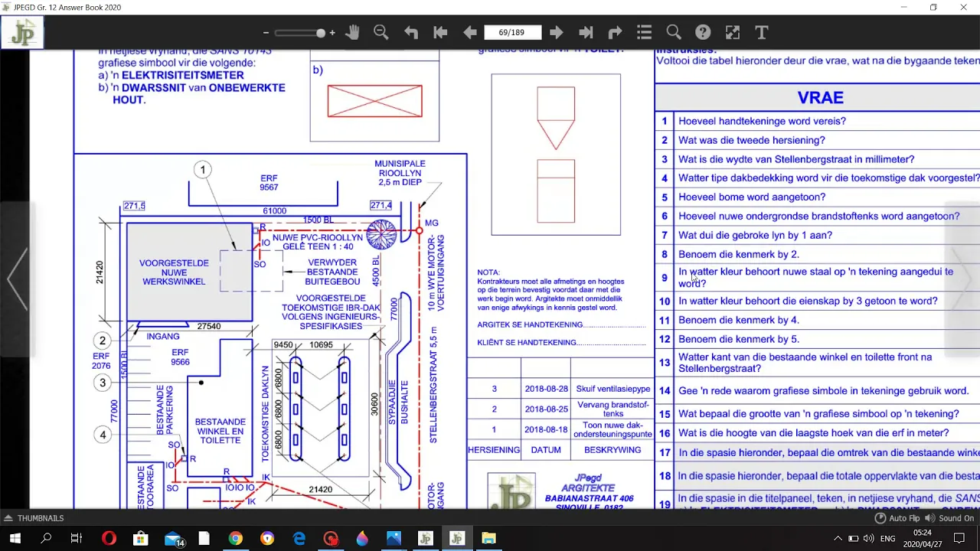The height and width of the screenshot is (551, 980).
Task: Click question 11 'Benoem die kenmerk by 4.'
Action: pos(739,320)
